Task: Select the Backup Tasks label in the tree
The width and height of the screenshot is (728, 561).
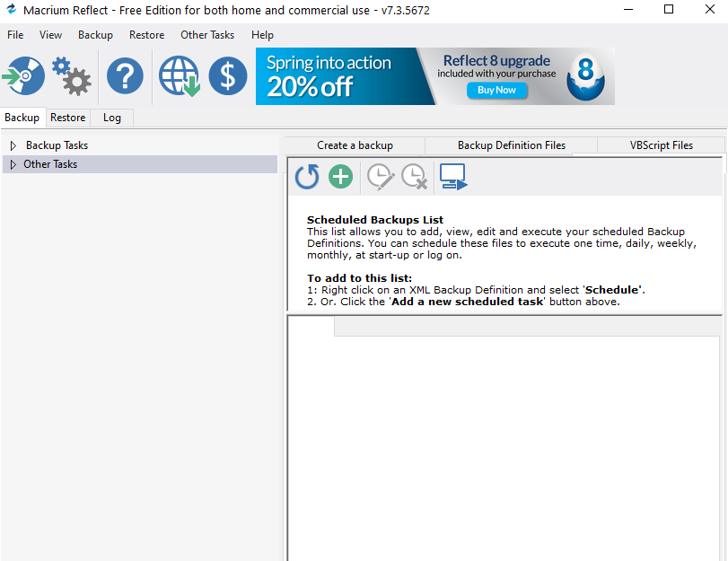Action: (x=57, y=145)
